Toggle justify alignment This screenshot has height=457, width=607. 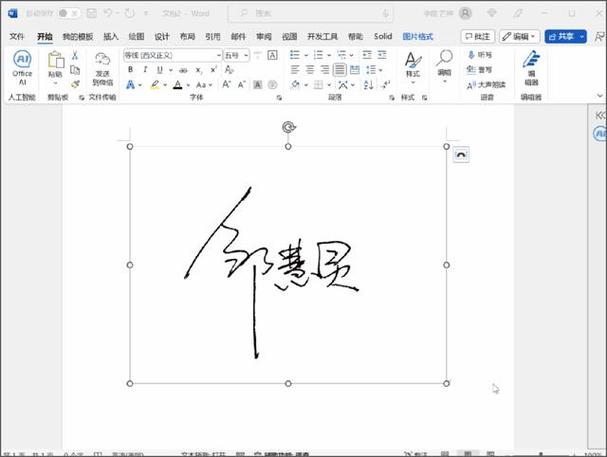coord(340,70)
